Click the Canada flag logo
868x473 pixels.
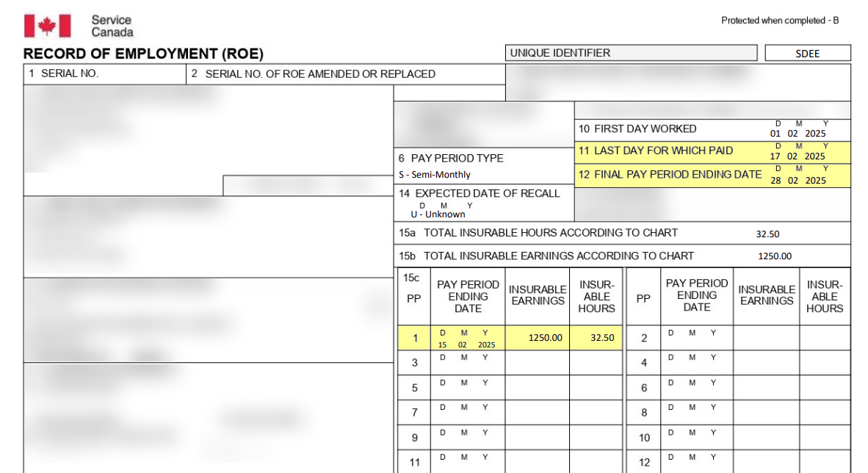coord(47,26)
